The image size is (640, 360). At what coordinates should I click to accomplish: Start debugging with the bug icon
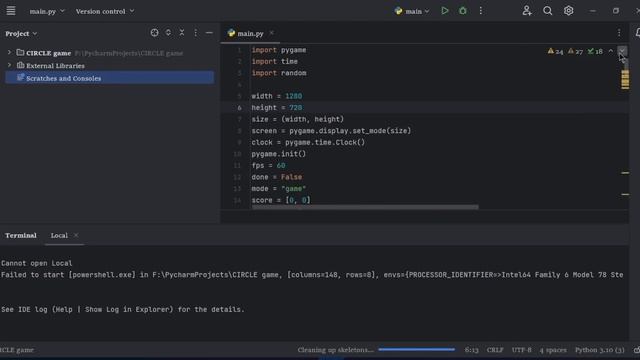click(463, 11)
